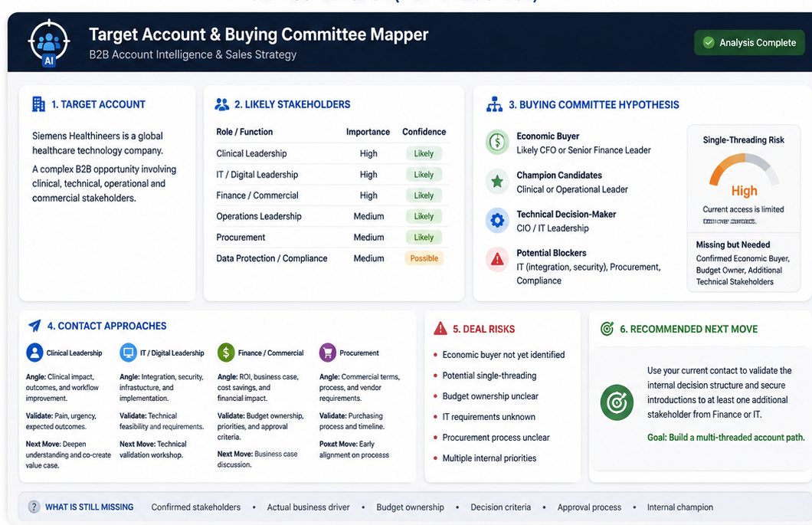Click the Finance / Commercial dollar icon
The height and width of the screenshot is (525, 812).
click(226, 353)
